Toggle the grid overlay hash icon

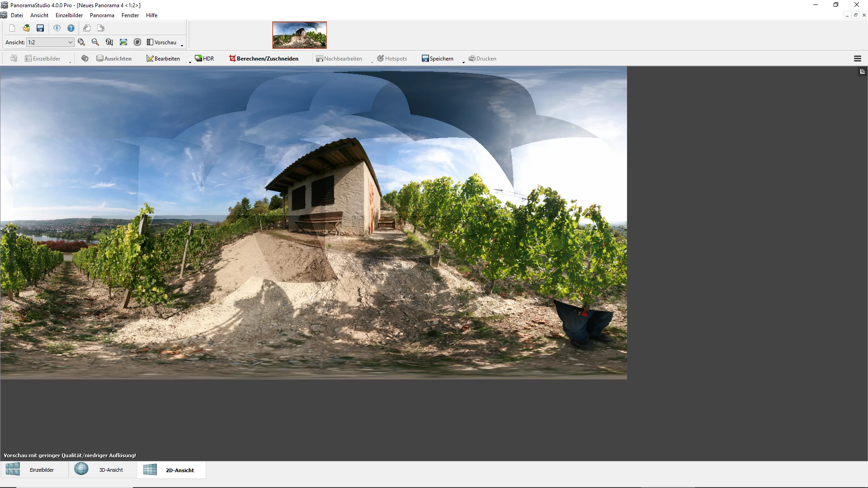(137, 42)
